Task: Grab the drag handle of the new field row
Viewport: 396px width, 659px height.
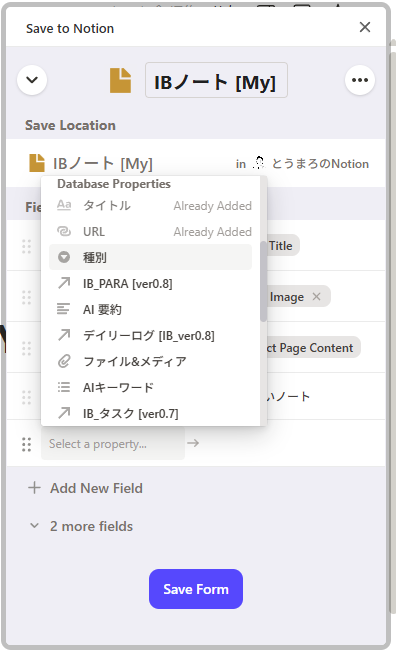Action: tap(26, 444)
